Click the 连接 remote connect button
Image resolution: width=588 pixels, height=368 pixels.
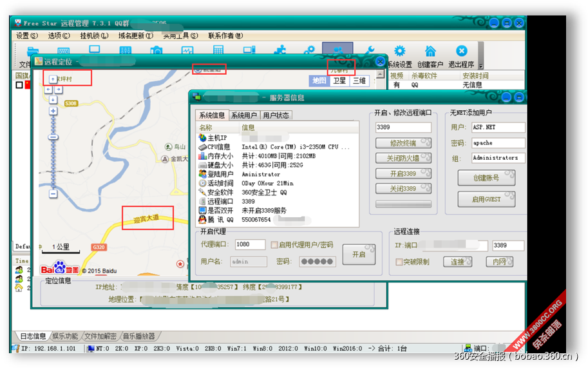tap(457, 262)
